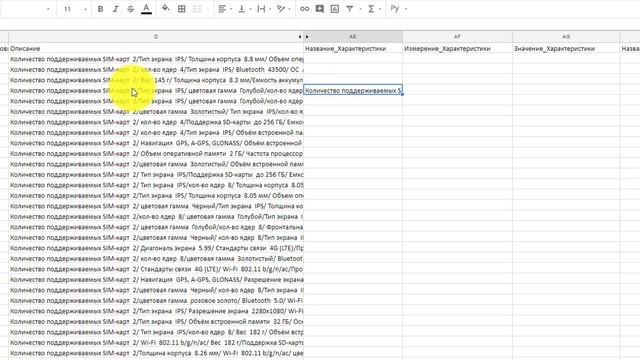Select row with цветовая гамма Черный/Тип экрана

(156, 206)
